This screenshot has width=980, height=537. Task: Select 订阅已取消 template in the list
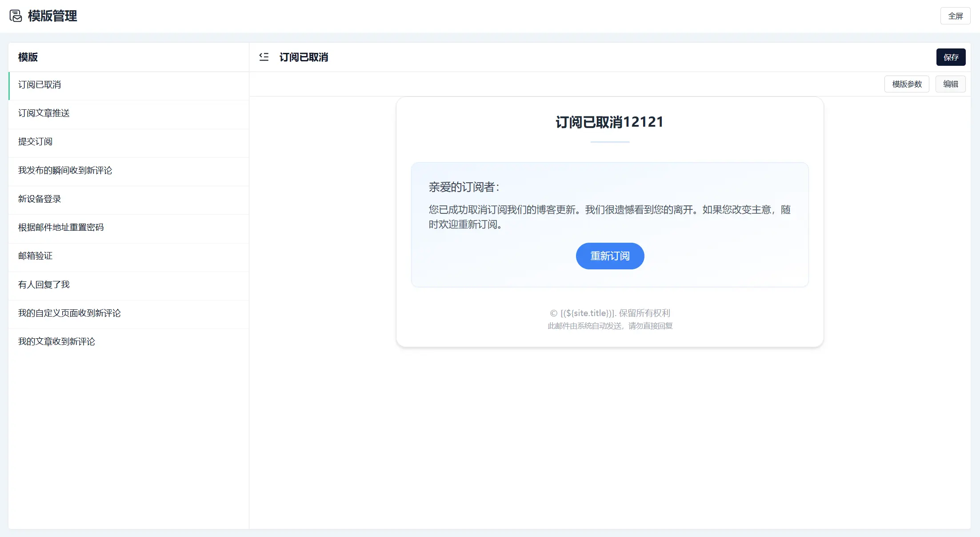(x=129, y=85)
